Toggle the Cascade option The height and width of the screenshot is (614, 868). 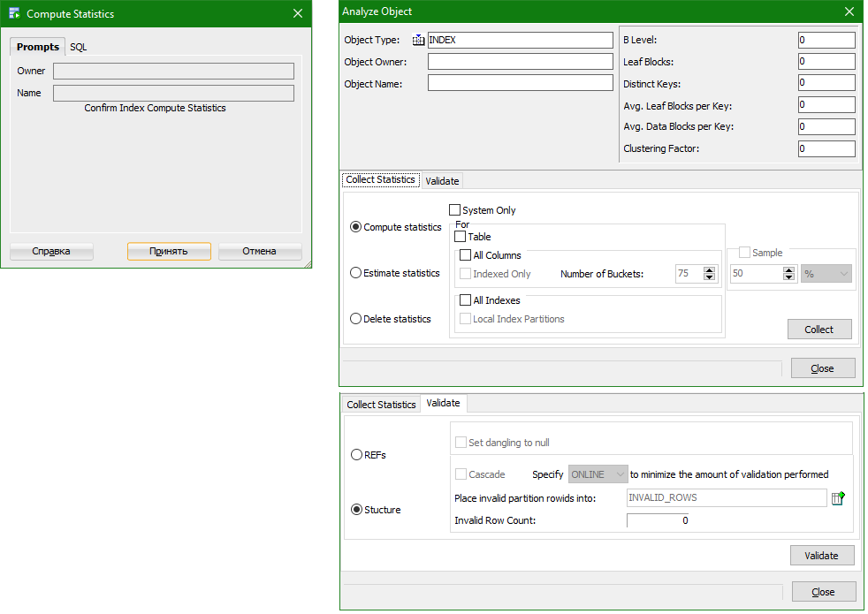[461, 474]
